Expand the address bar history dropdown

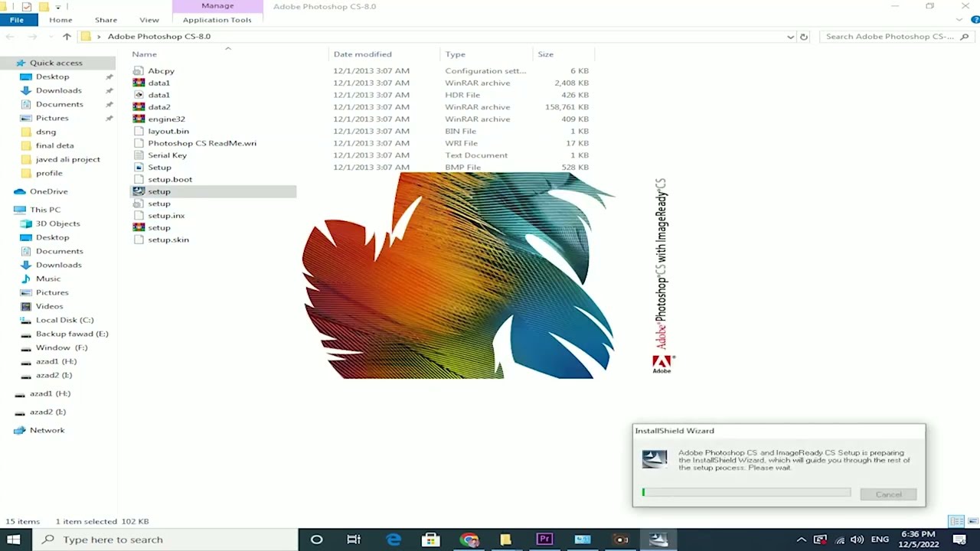point(790,37)
